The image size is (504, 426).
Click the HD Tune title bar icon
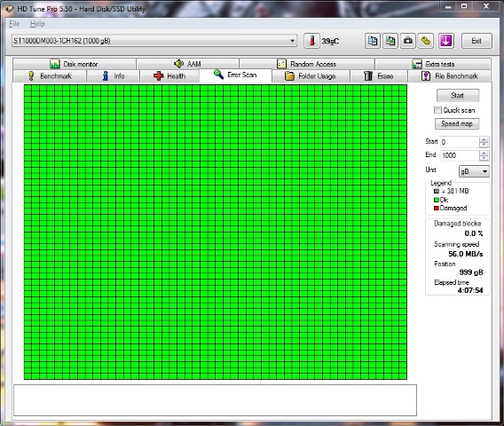pos(9,9)
